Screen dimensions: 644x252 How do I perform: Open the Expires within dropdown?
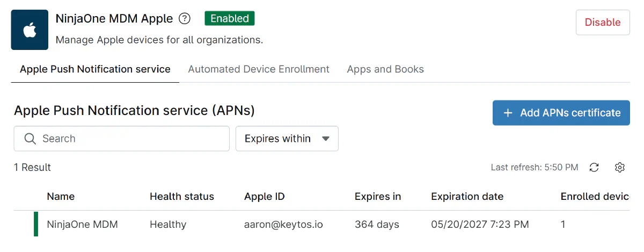click(x=287, y=139)
